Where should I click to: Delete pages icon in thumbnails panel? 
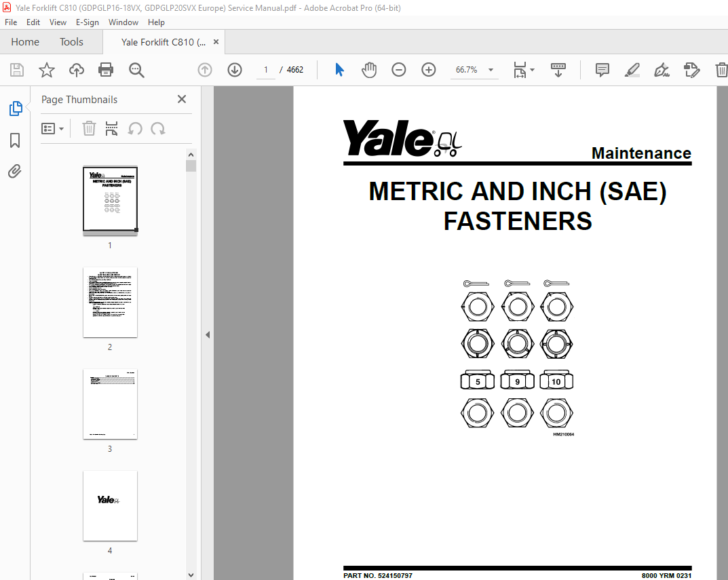(89, 129)
